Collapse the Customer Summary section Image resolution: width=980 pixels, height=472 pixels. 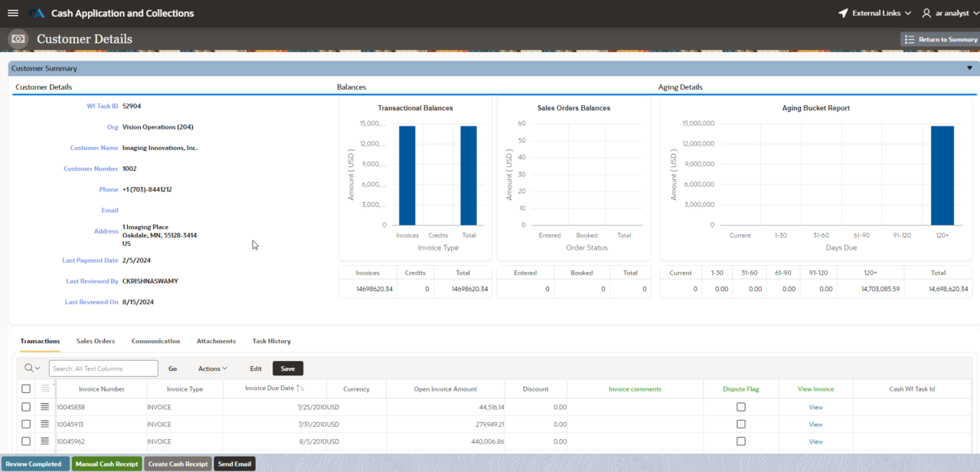(x=969, y=67)
